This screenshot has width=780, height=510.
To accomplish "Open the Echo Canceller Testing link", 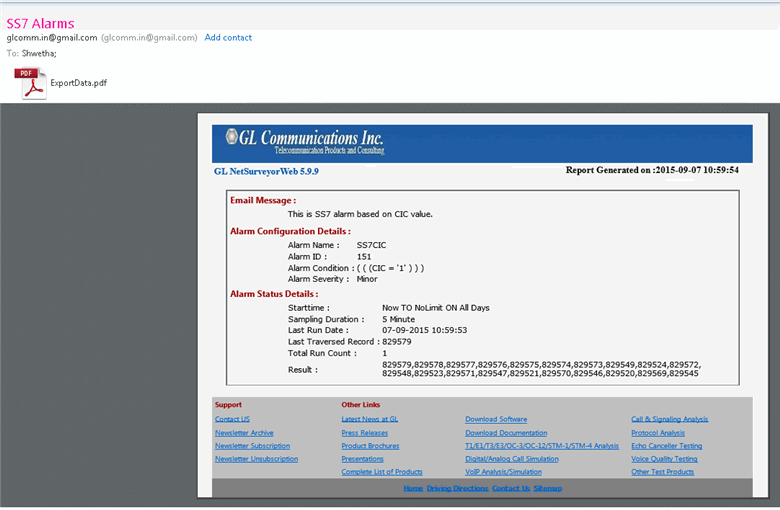I will (x=667, y=446).
